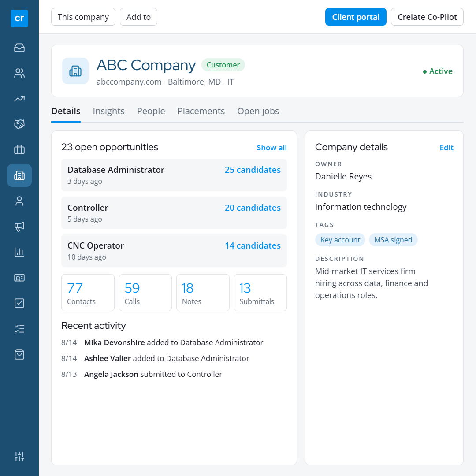Open the handshake deals sidebar icon
Screen dimensions: 476x476
point(19,124)
